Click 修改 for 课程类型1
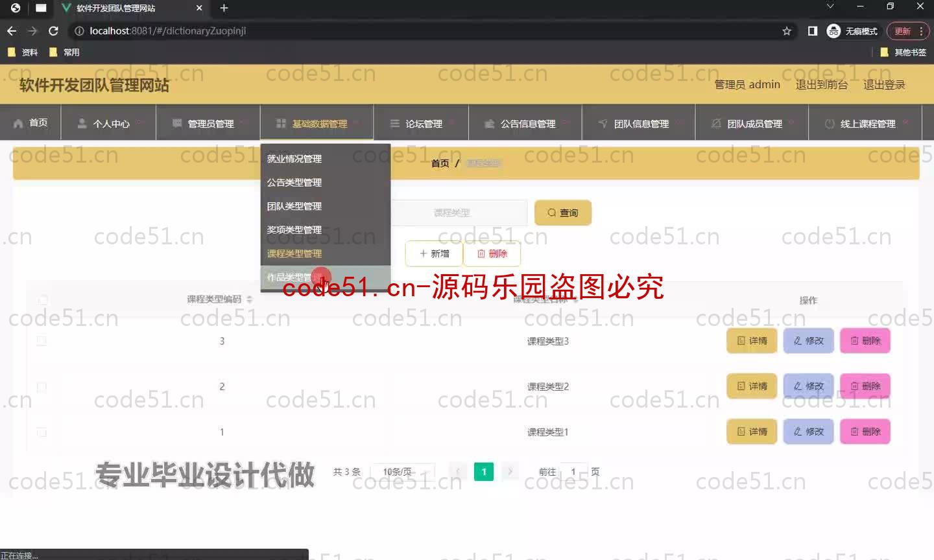Viewport: 934px width, 560px height. [x=808, y=432]
